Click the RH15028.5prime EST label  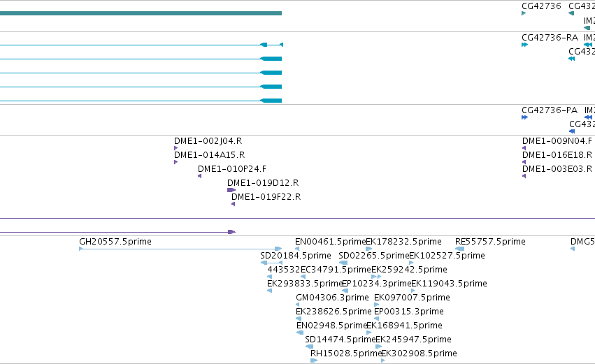[345, 354]
